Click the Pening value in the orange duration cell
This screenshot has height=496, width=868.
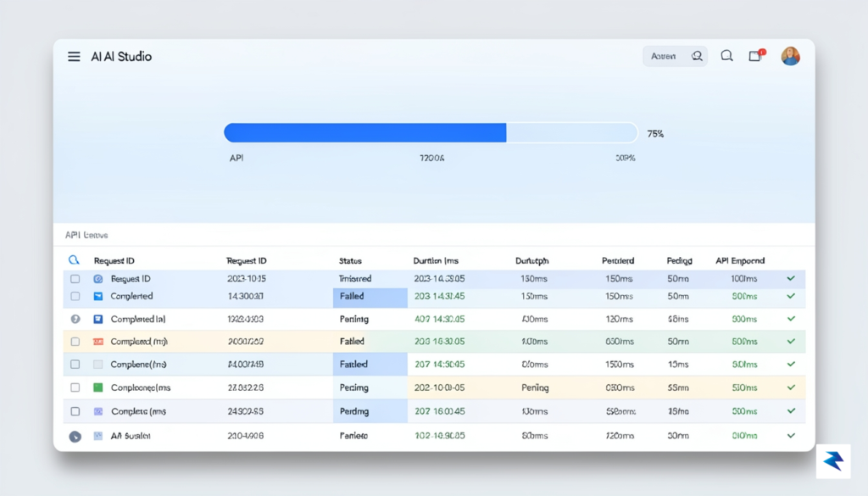[x=535, y=388]
